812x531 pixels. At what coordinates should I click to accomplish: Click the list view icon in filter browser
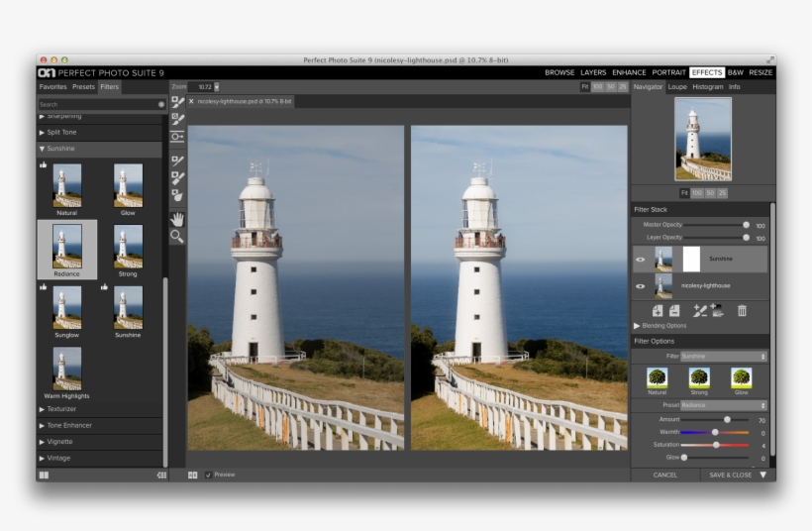tap(161, 476)
